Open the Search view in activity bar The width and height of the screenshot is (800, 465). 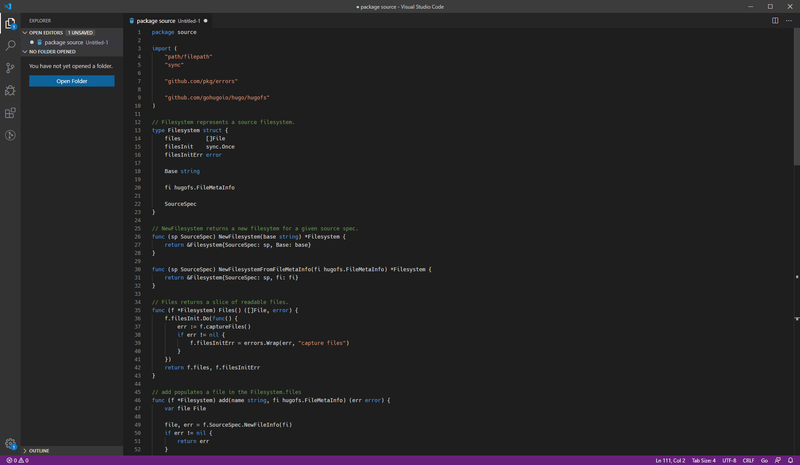pos(10,45)
